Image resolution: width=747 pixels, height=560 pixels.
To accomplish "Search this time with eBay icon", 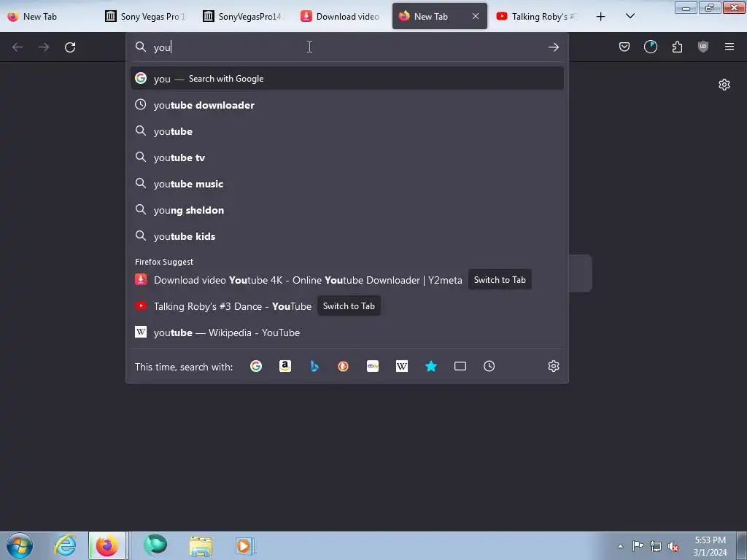I will (x=373, y=366).
